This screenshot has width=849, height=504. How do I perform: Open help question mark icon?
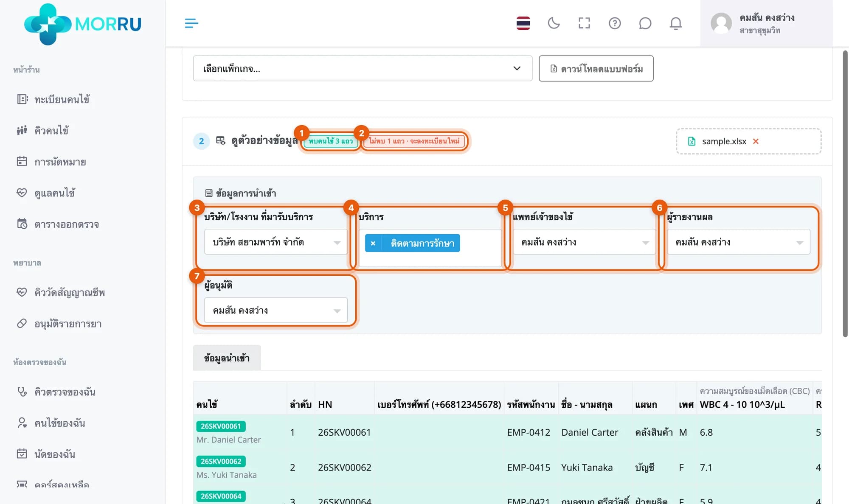(x=615, y=23)
